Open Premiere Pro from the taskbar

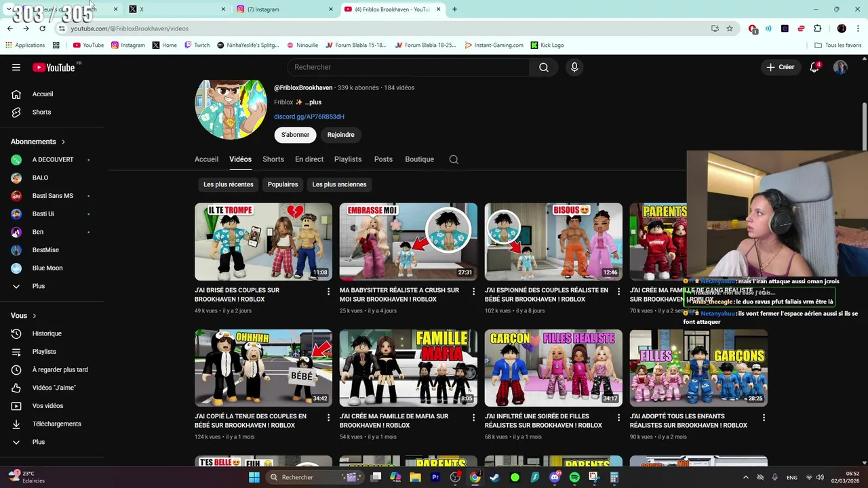coord(435,477)
